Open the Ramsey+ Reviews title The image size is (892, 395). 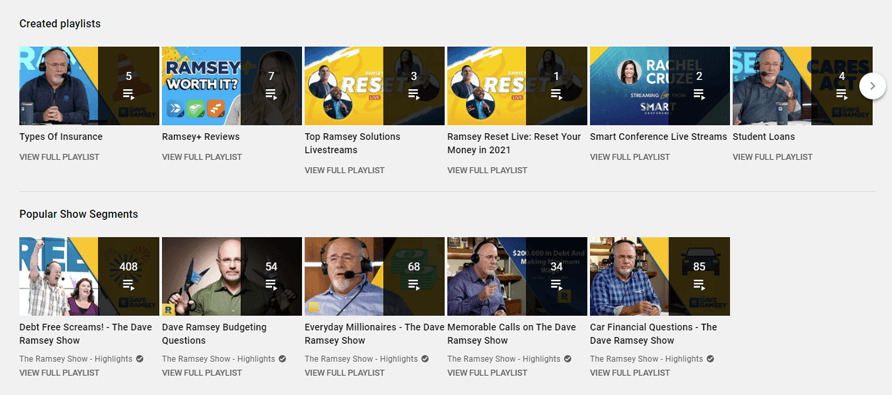201,137
